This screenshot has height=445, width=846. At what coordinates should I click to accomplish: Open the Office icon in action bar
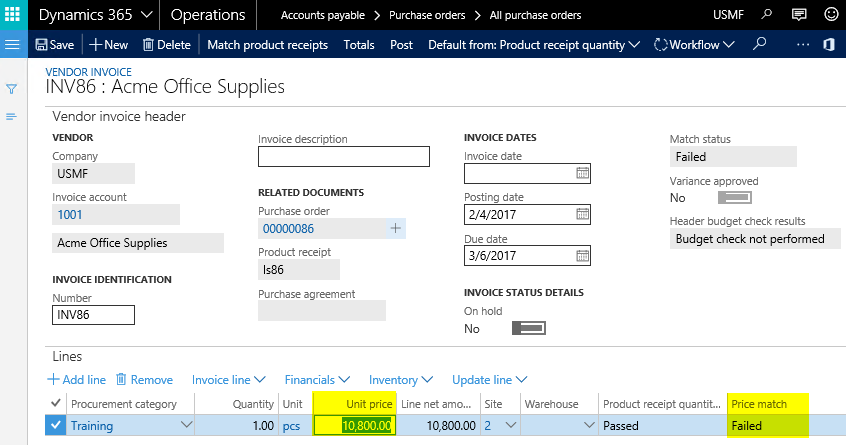coord(829,45)
